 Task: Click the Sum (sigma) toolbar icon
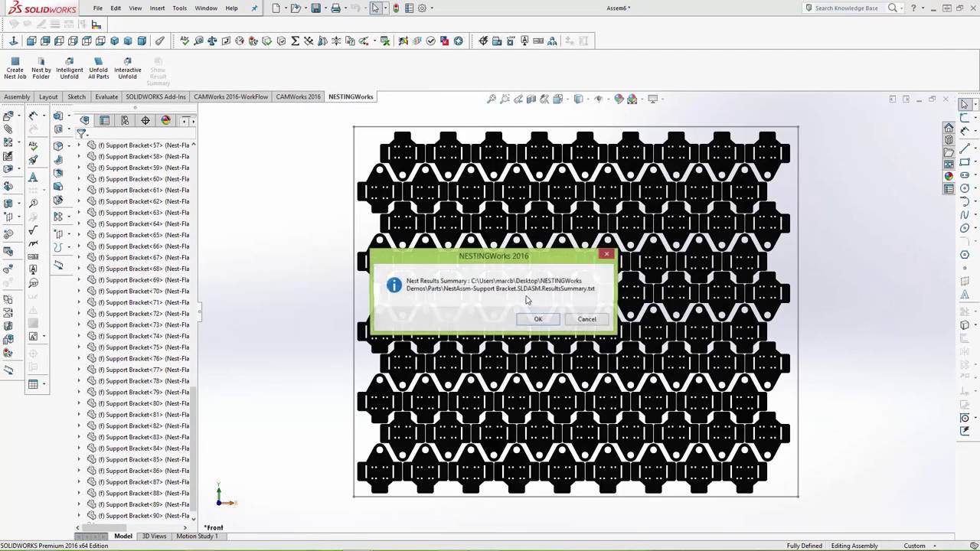(295, 41)
